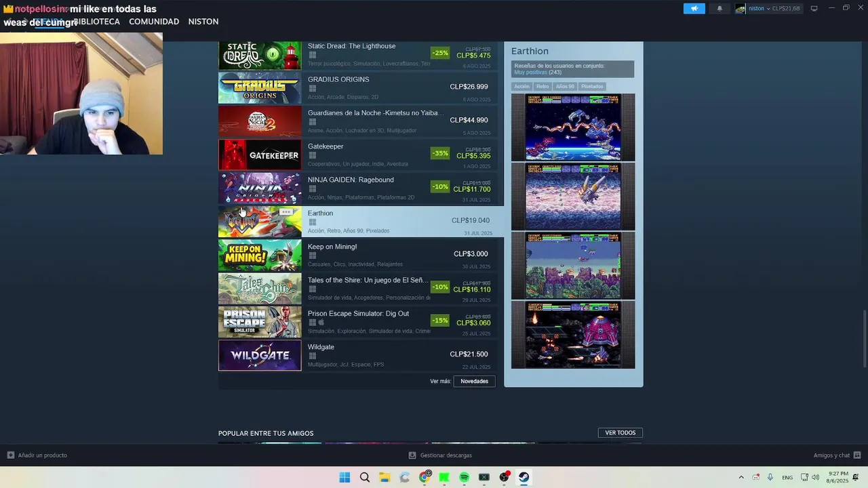Click the VER TODOS button
This screenshot has width=868, height=488.
tap(620, 432)
